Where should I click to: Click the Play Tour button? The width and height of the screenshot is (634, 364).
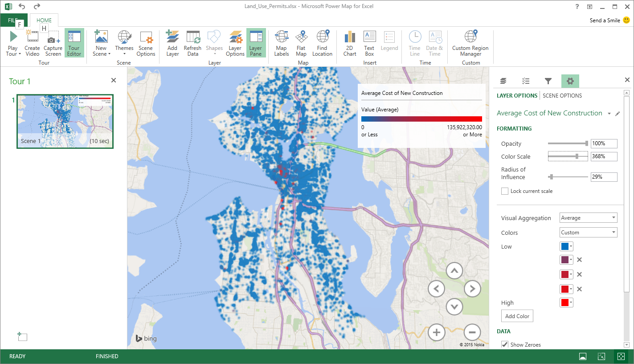pos(13,44)
